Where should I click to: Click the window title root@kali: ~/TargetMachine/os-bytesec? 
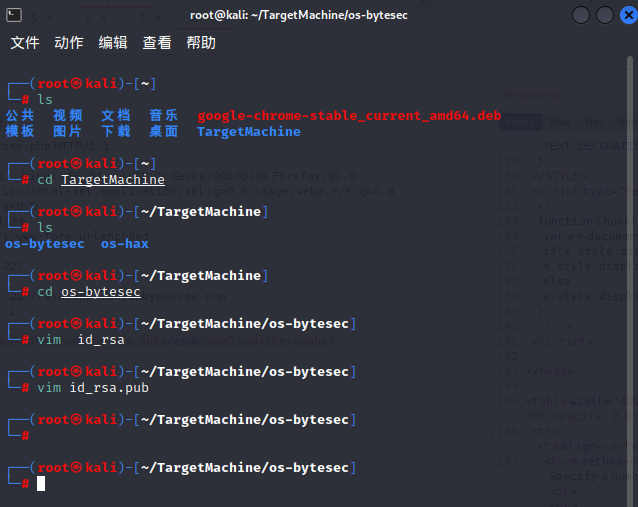click(299, 15)
